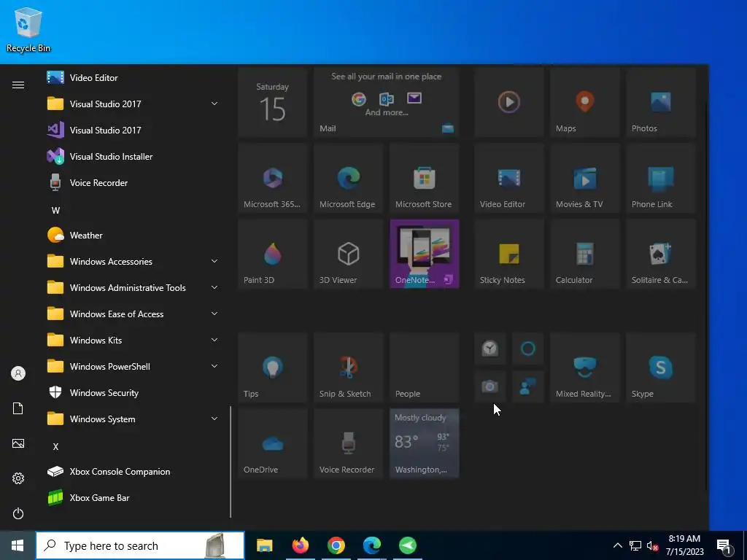Jump to apps via letter X header
Screen dimensions: 747x560
click(x=55, y=446)
